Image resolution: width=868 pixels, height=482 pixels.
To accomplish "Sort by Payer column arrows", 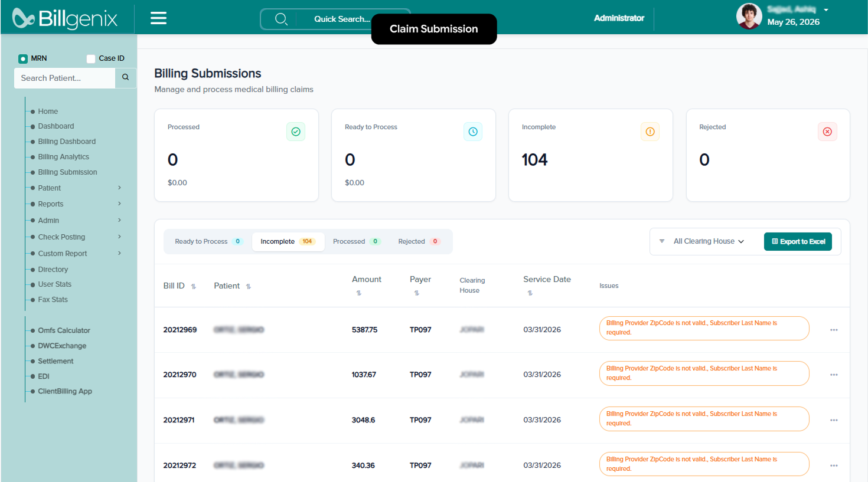I will [x=416, y=293].
